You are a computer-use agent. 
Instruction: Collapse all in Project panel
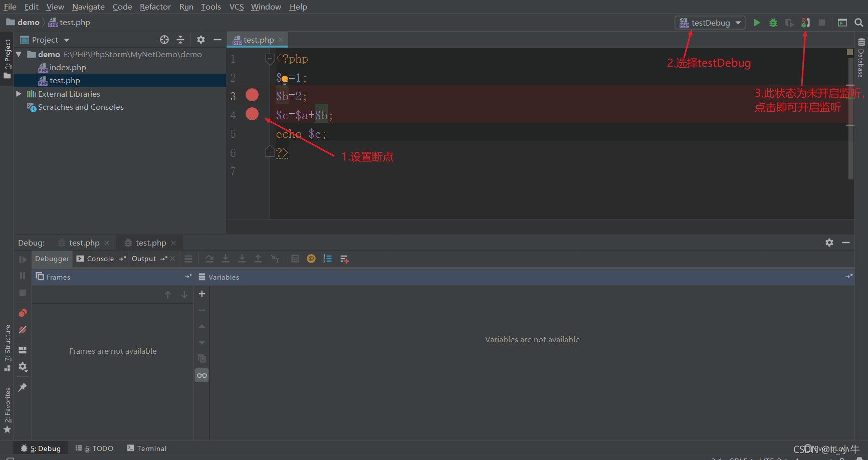click(x=180, y=40)
